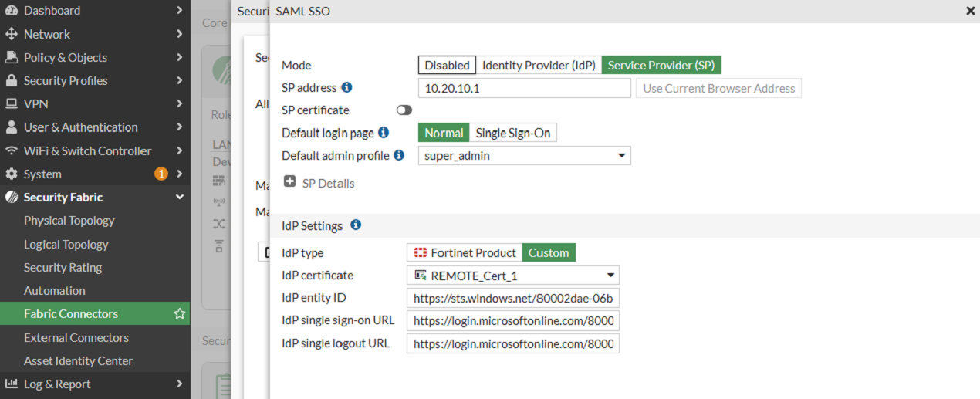Screen dimensions: 980x399
Task: Click the info icon beside IdP Settings
Action: click(356, 225)
